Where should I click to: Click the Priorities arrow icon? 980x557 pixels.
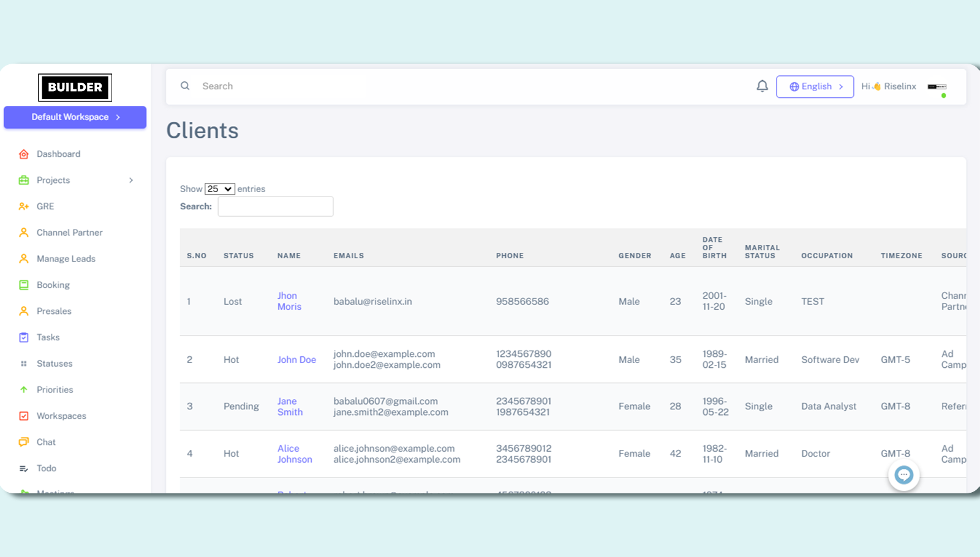click(24, 390)
